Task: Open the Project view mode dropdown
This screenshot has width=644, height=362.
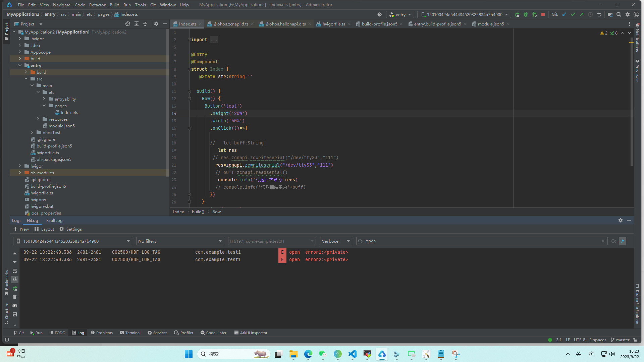Action: point(29,24)
